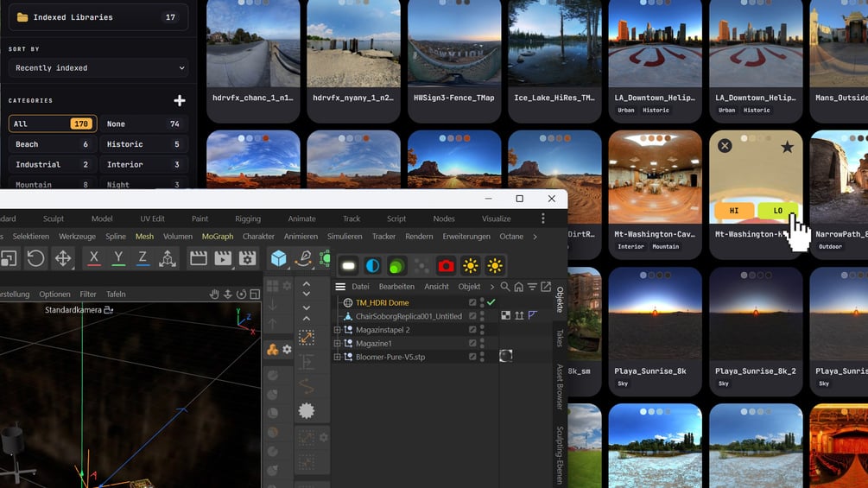Click the home icon in object manager
Screen dimensions: 868x488
pyautogui.click(x=519, y=287)
